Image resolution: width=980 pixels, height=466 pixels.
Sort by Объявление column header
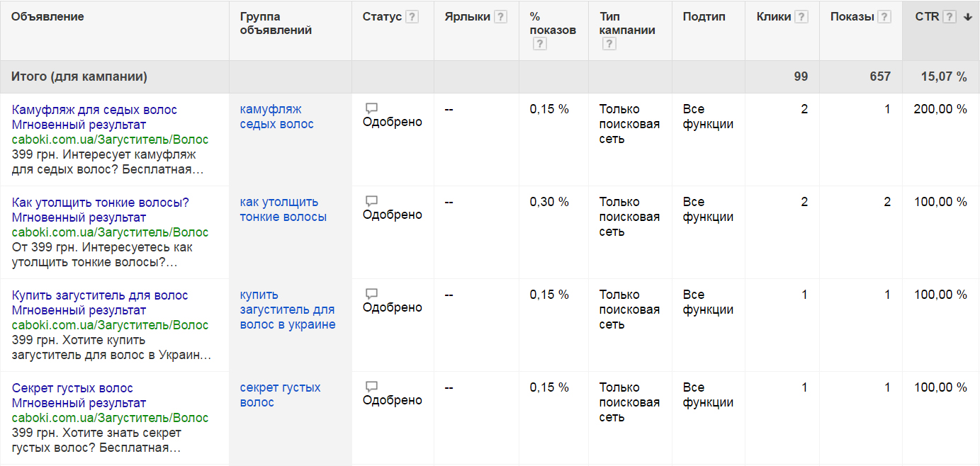pos(47,16)
